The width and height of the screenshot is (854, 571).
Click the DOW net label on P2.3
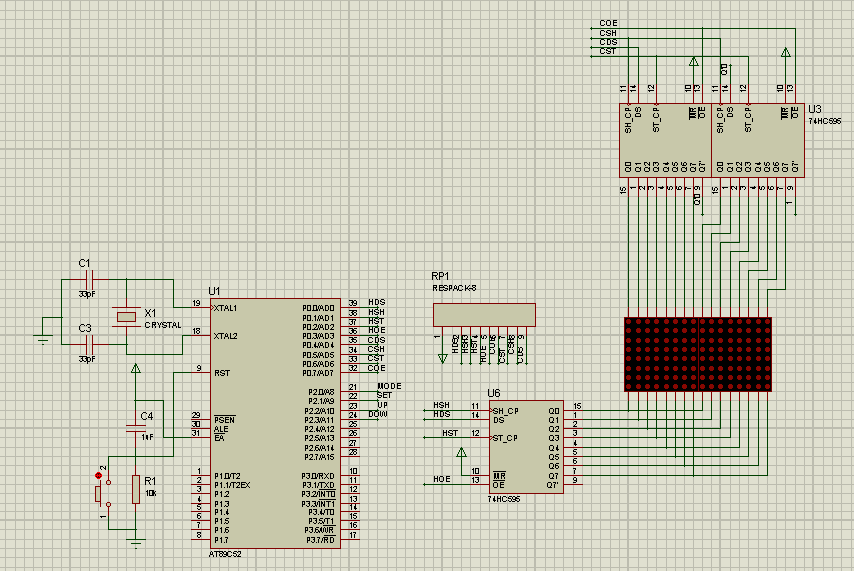[x=377, y=414]
